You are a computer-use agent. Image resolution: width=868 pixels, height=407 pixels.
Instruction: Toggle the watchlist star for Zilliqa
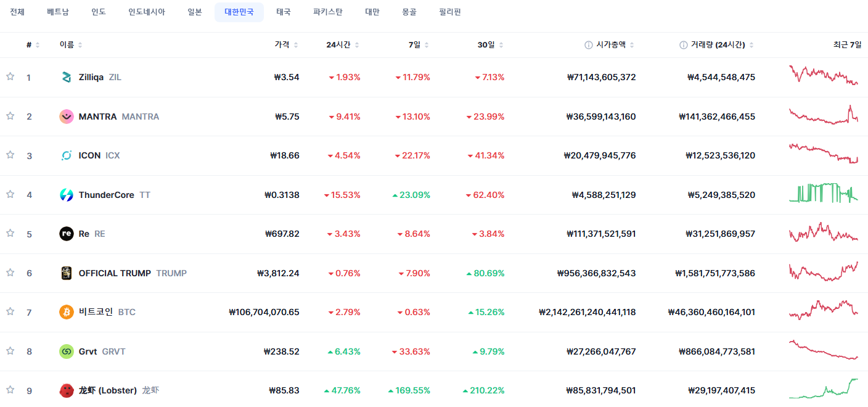[x=10, y=76]
